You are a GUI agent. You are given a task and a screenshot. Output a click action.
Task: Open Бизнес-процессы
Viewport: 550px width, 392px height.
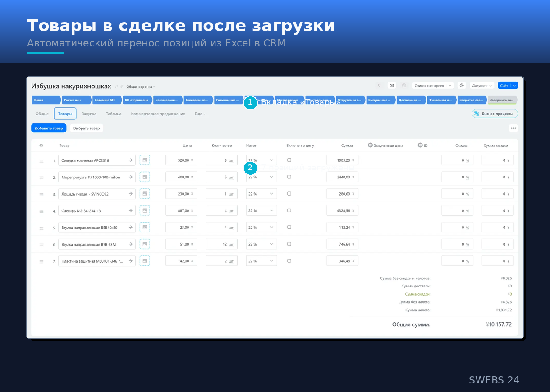495,114
